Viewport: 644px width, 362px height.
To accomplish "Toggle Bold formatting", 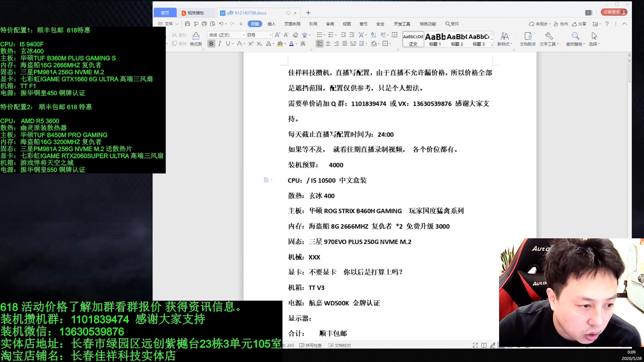I will point(211,44).
